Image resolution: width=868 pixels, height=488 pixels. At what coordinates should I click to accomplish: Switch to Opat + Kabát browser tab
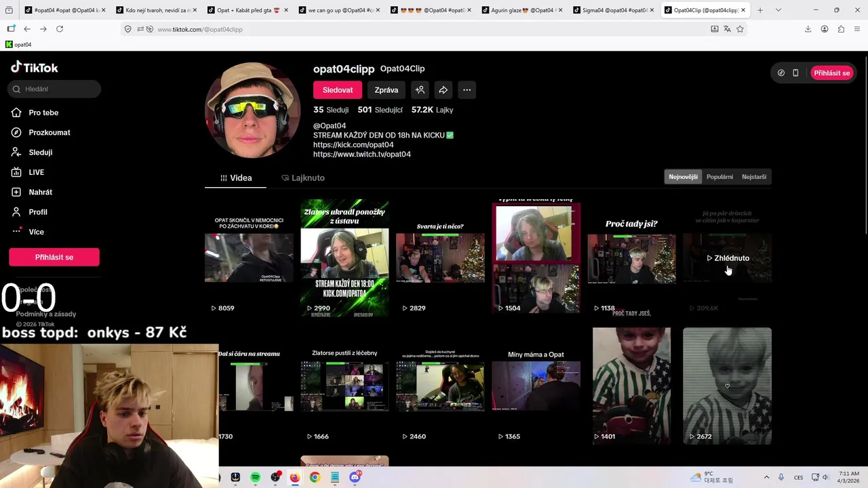(248, 10)
